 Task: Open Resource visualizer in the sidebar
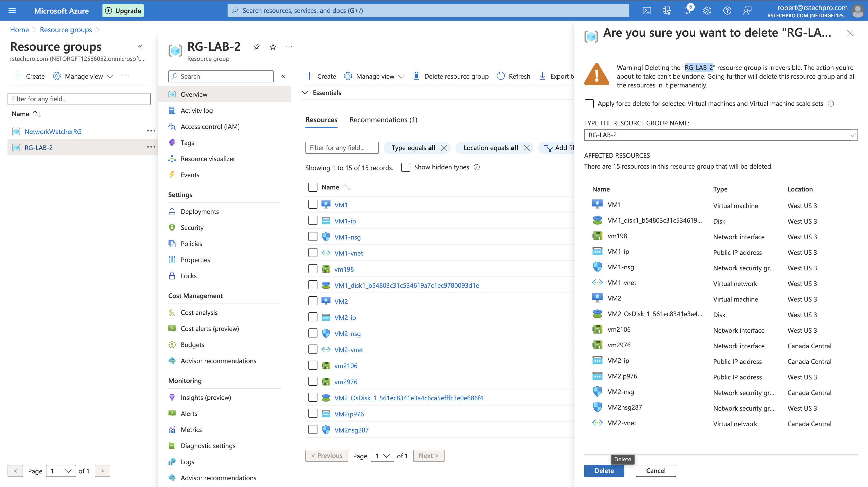click(x=207, y=158)
